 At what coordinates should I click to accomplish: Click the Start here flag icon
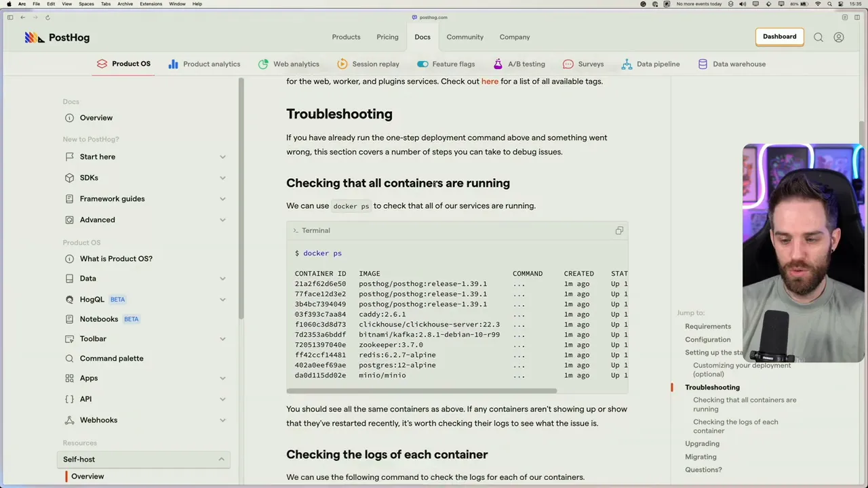tap(69, 157)
